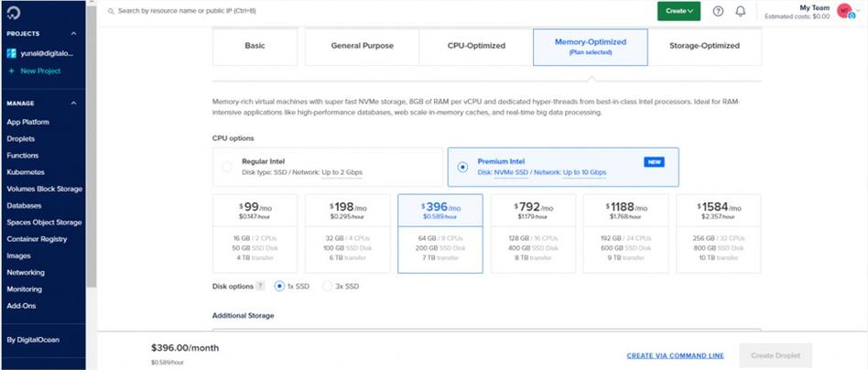Click the CPU options heading
This screenshot has height=370, width=868.
click(x=233, y=138)
